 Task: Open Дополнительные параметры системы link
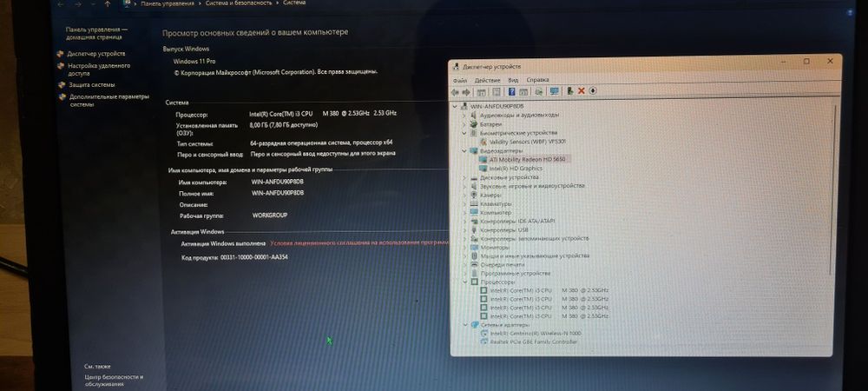click(x=109, y=100)
